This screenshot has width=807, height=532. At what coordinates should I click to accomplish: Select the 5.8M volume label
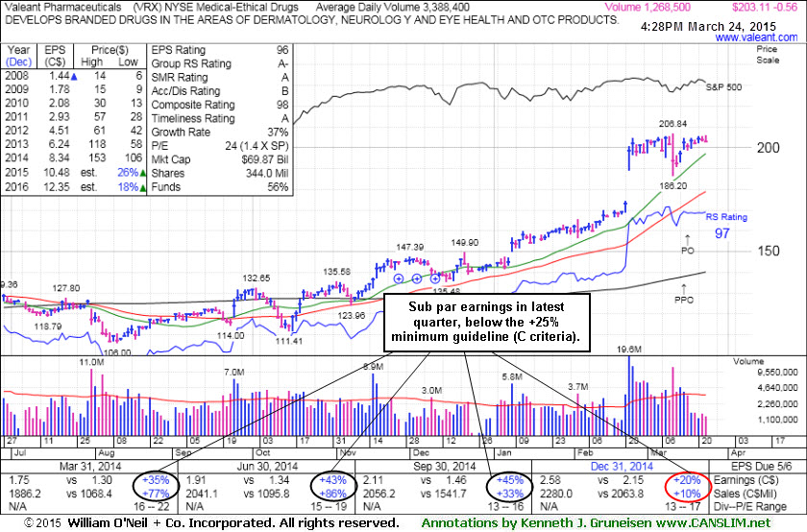point(512,377)
